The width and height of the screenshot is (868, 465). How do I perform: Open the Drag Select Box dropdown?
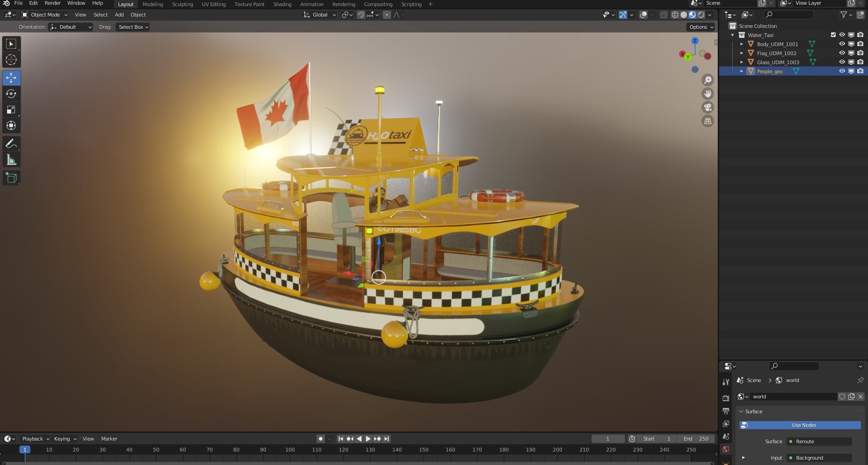133,27
